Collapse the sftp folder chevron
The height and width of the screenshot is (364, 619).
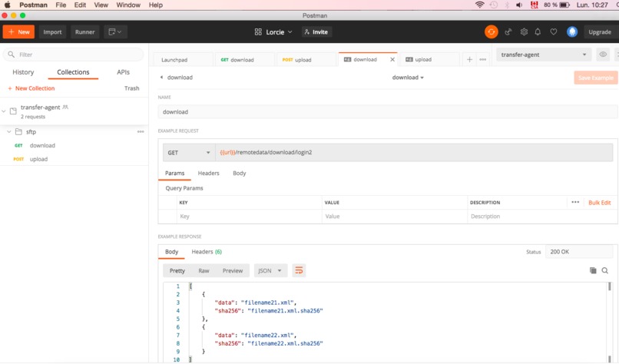pyautogui.click(x=8, y=131)
